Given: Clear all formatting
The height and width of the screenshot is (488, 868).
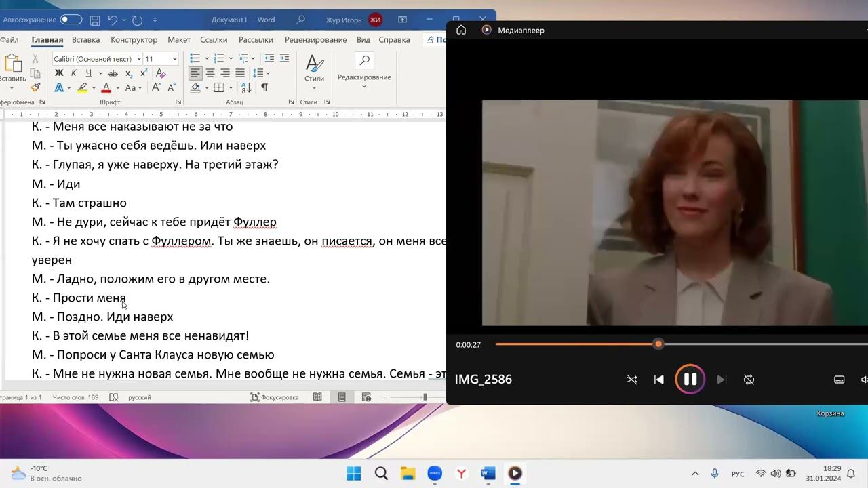Looking at the screenshot, I should (161, 73).
